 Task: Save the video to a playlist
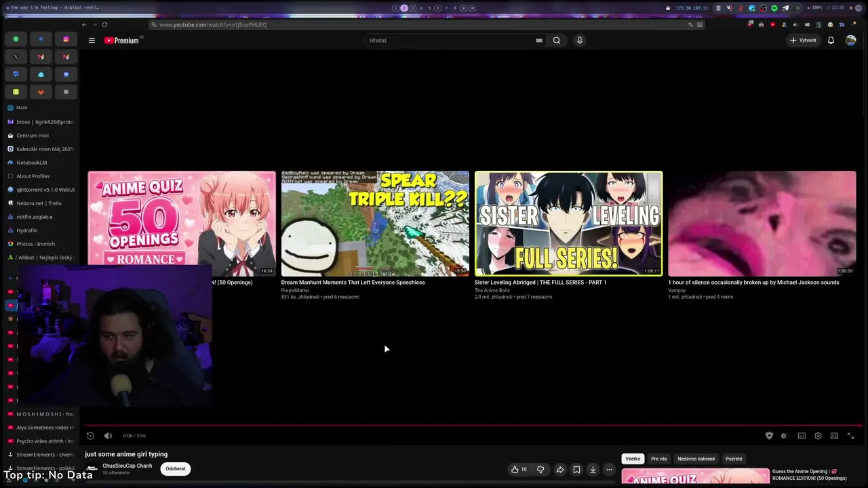click(576, 469)
